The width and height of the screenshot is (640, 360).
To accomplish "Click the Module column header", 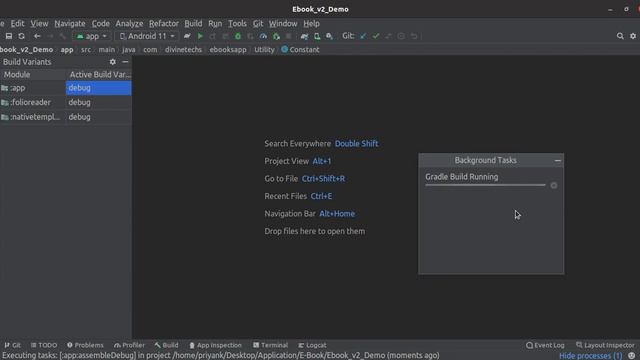I will point(33,75).
